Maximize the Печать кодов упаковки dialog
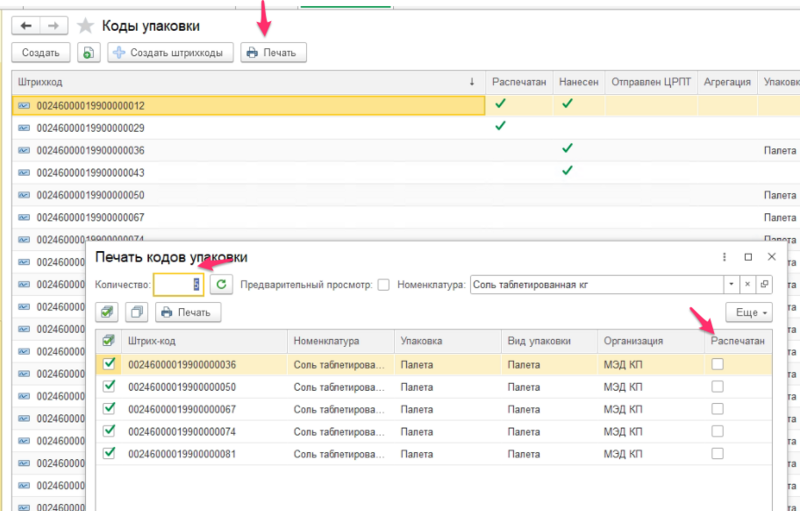The image size is (800, 511). coord(748,257)
